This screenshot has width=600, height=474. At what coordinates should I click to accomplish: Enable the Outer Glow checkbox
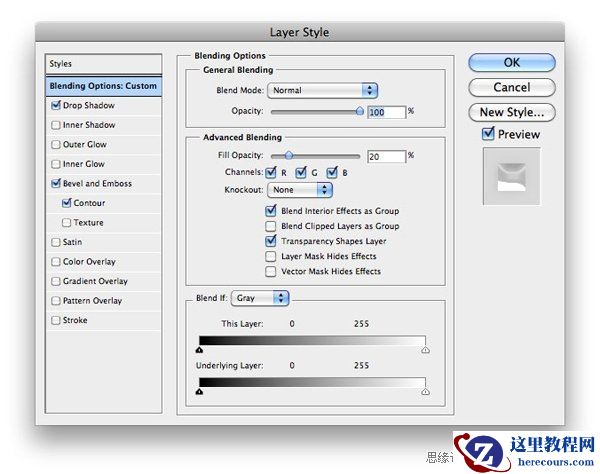[x=56, y=145]
